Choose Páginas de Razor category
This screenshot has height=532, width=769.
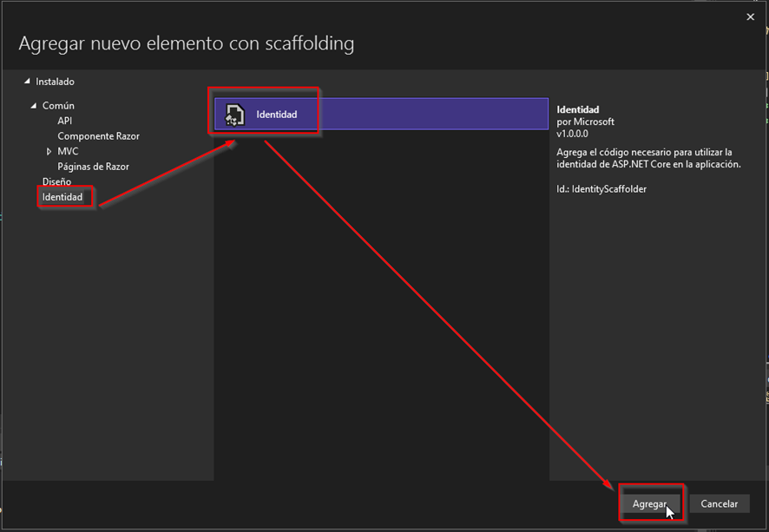pyautogui.click(x=93, y=167)
